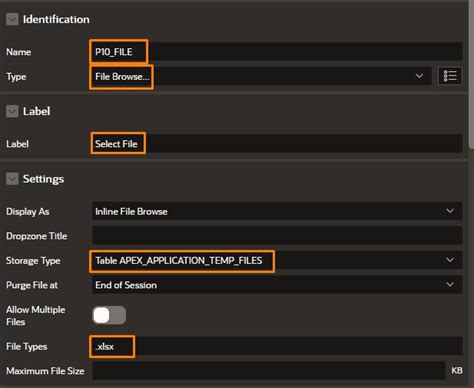
Task: Click the Name property label
Action: tap(18, 52)
